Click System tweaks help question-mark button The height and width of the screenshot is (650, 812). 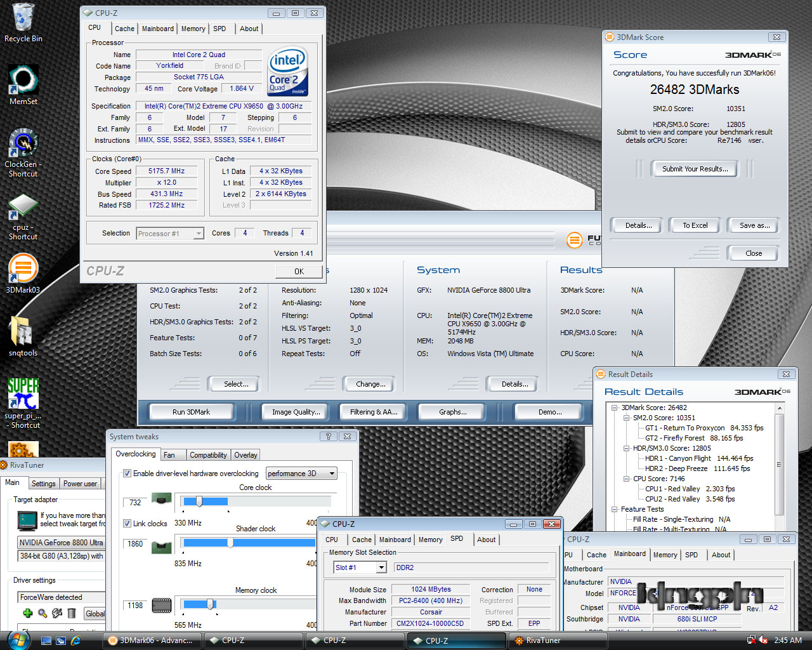[328, 436]
